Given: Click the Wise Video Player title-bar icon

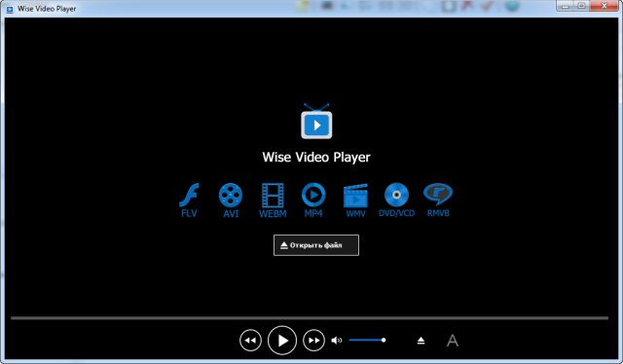Looking at the screenshot, I should pos(10,9).
